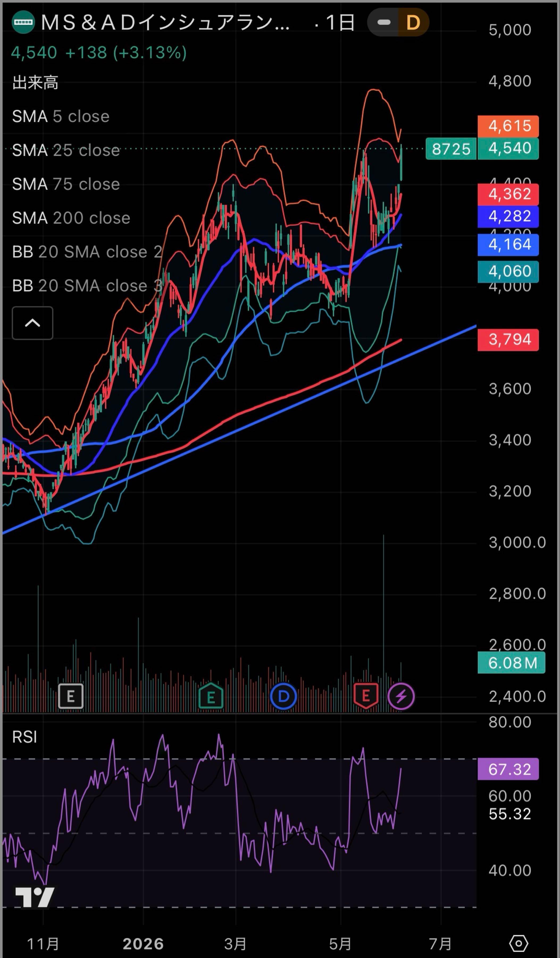Tap the 5,000 price axis label

tap(510, 30)
